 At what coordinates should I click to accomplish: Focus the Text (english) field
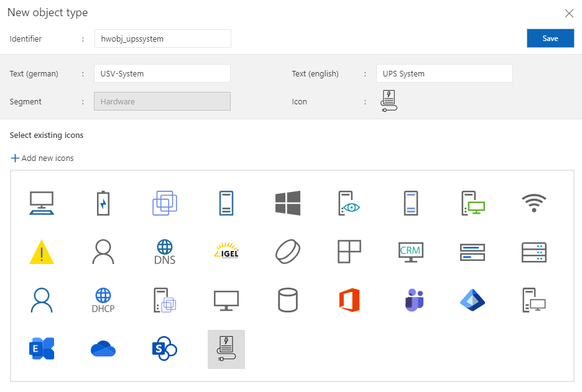(444, 73)
